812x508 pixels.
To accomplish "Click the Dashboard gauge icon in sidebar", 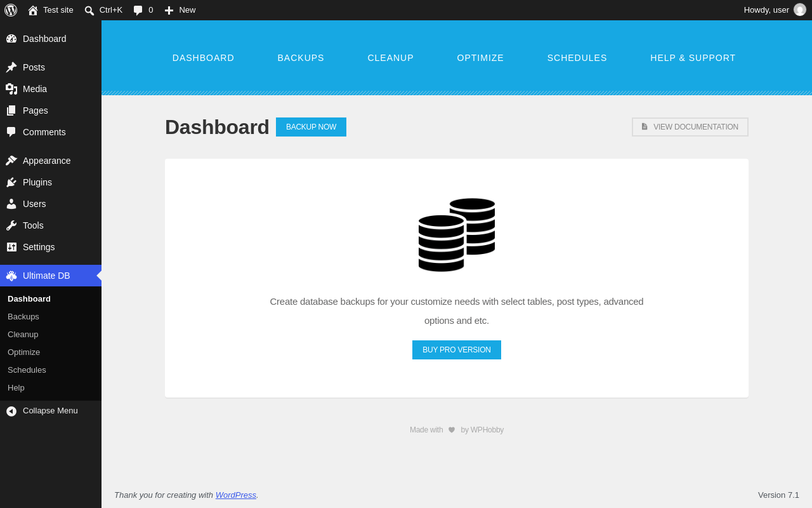I will click(11, 39).
